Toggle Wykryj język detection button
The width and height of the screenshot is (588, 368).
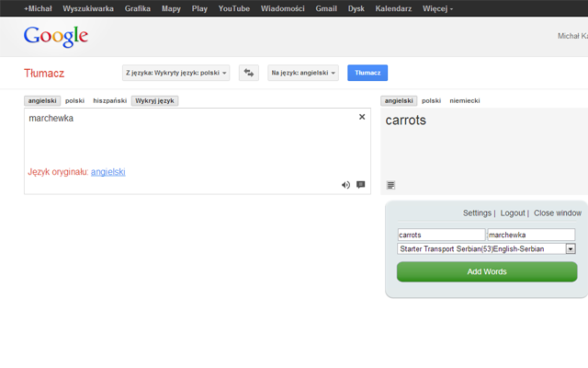(155, 100)
